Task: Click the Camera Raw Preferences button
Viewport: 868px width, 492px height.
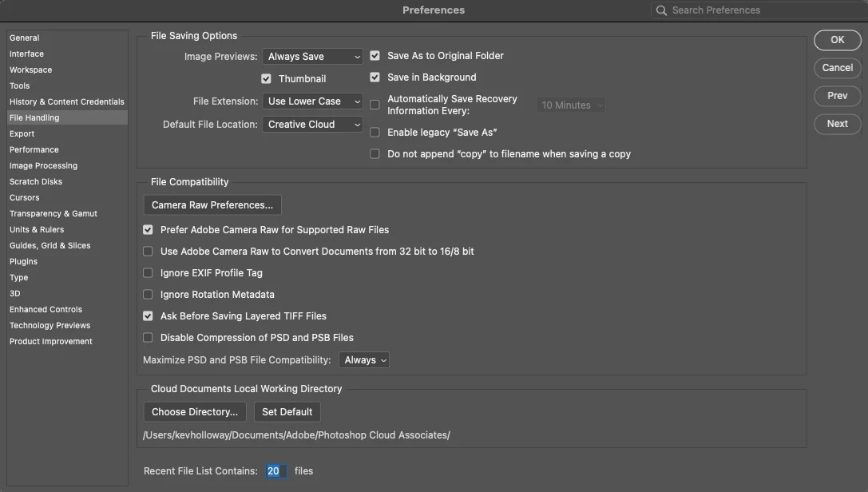Action: [212, 205]
